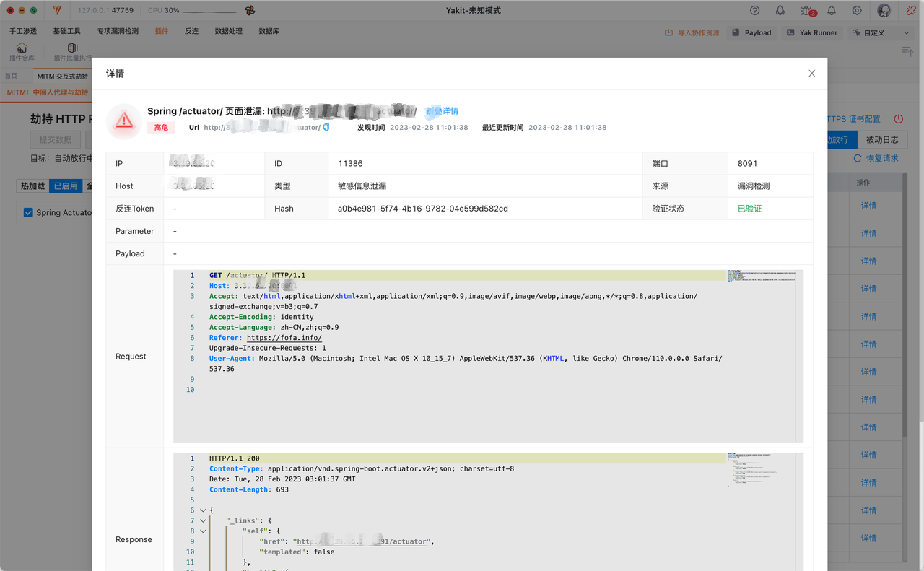The image size is (924, 571).
Task: Click the ID value 11386
Action: (350, 164)
